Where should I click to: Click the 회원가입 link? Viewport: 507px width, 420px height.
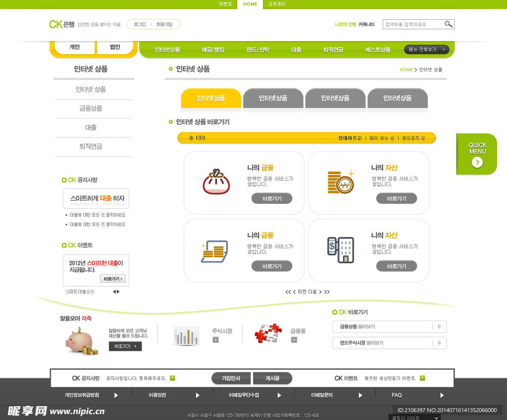(x=164, y=24)
